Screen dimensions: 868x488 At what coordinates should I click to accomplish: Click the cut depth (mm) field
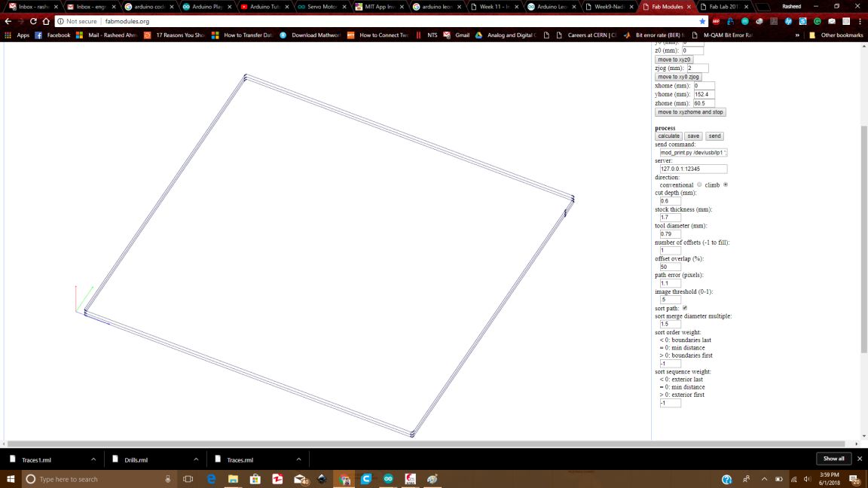tap(670, 201)
